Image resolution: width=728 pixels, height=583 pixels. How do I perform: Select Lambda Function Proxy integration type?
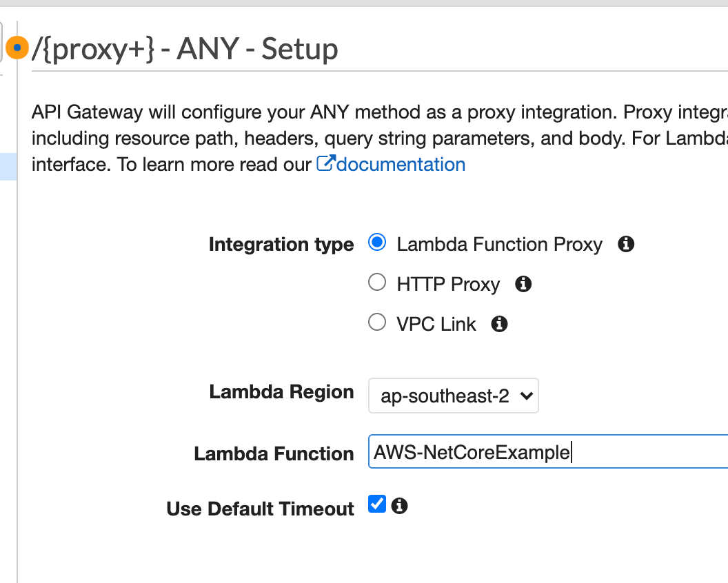click(x=376, y=243)
